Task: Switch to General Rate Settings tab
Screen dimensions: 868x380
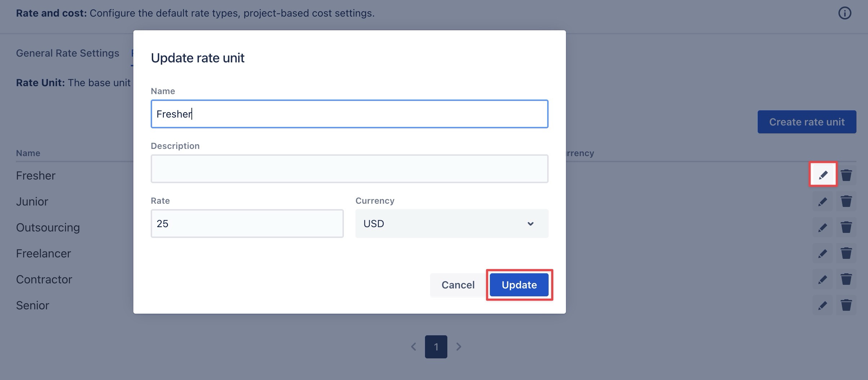Action: 67,53
